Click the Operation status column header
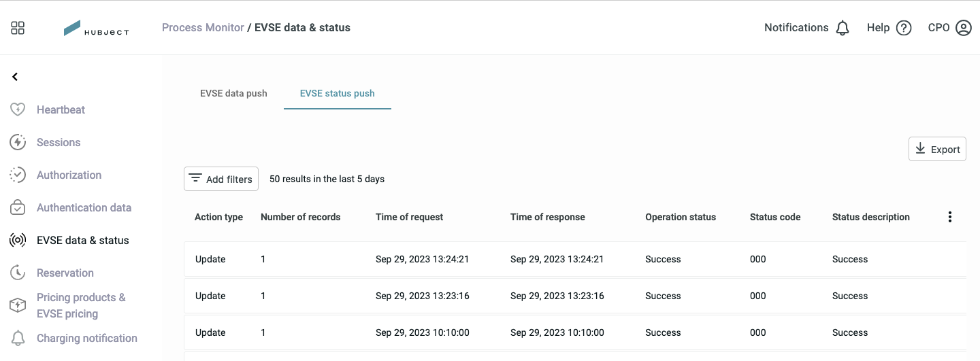This screenshot has width=980, height=361. 681,217
